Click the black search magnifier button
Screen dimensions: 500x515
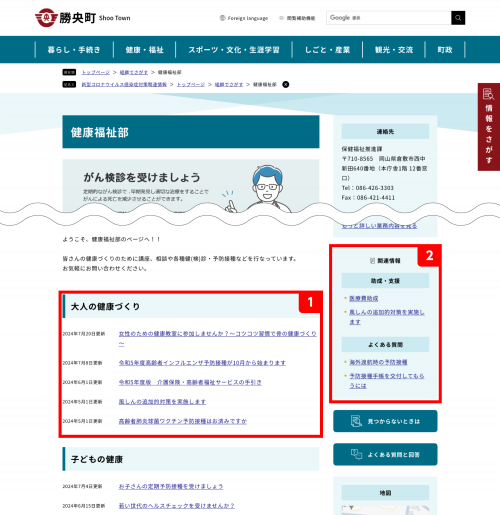tap(458, 18)
